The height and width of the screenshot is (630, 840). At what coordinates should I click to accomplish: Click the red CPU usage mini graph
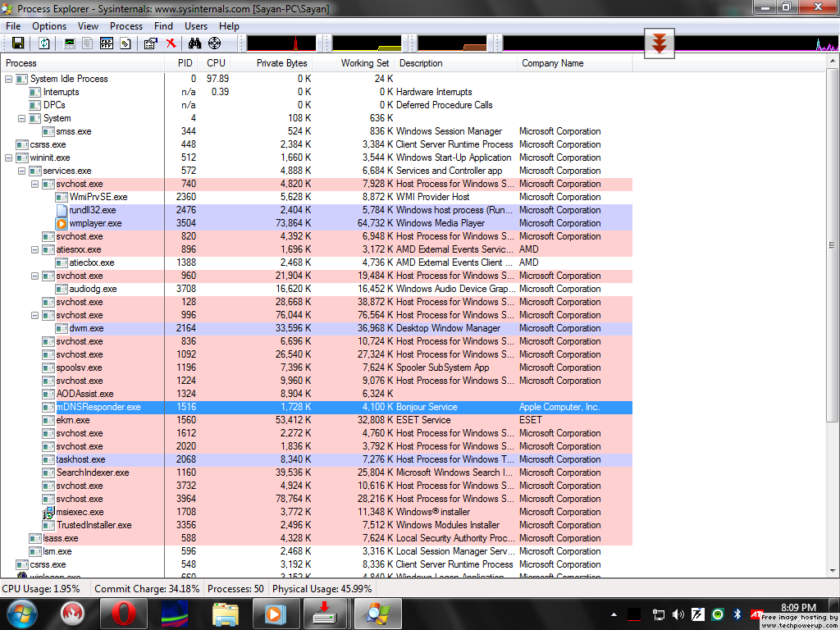pyautogui.click(x=281, y=43)
